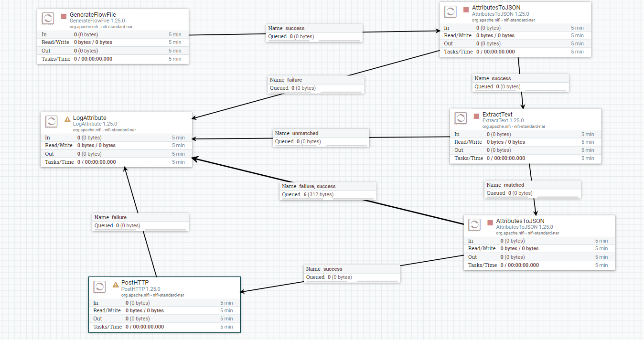This screenshot has height=340, width=644.
Task: Select success connection going into PostHTTP
Action: (x=352, y=273)
